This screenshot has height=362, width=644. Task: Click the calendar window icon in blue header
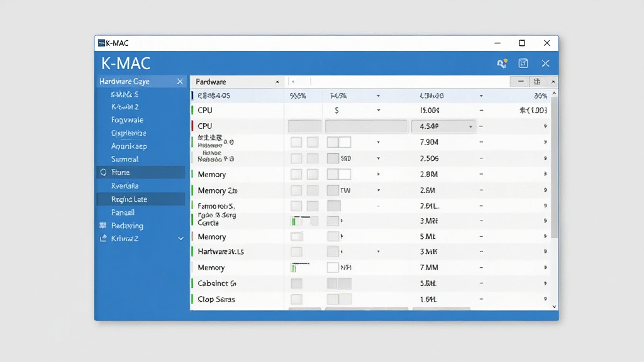tap(523, 63)
